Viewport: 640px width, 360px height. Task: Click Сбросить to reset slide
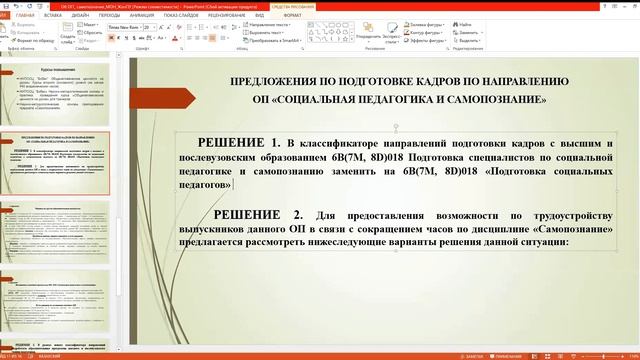coord(90,33)
